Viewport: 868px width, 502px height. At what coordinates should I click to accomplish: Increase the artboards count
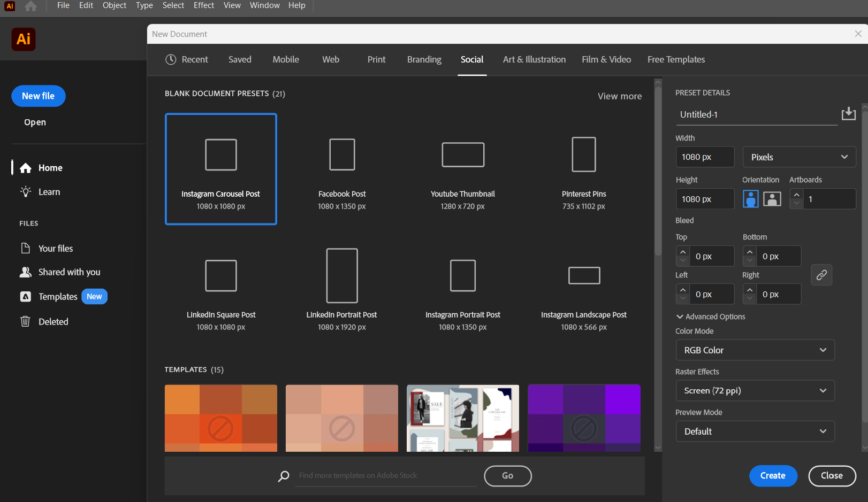796,195
